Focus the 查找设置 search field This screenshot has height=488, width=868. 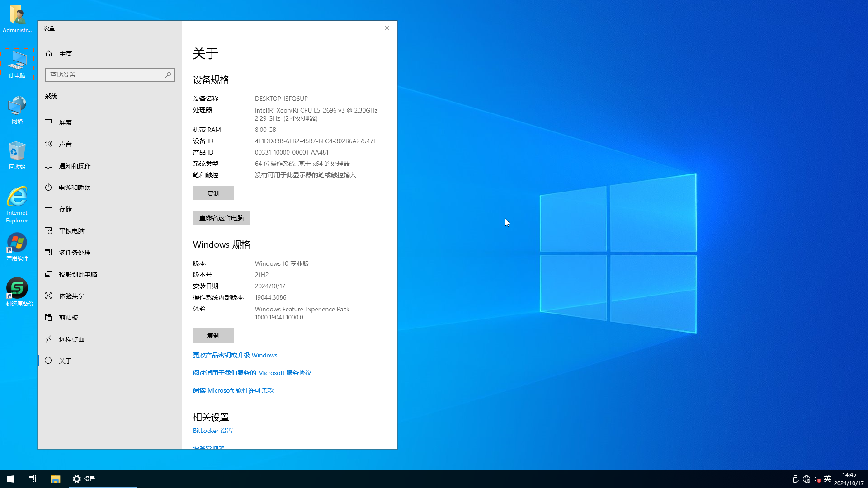pyautogui.click(x=110, y=75)
